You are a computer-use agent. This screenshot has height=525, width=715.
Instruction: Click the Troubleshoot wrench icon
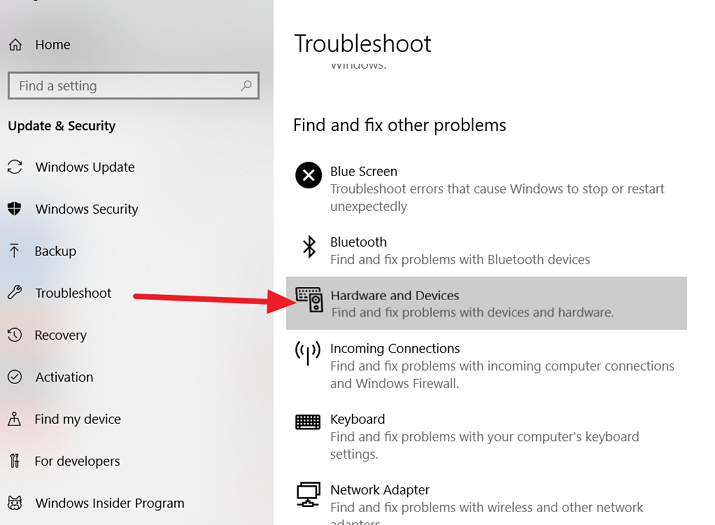(15, 292)
